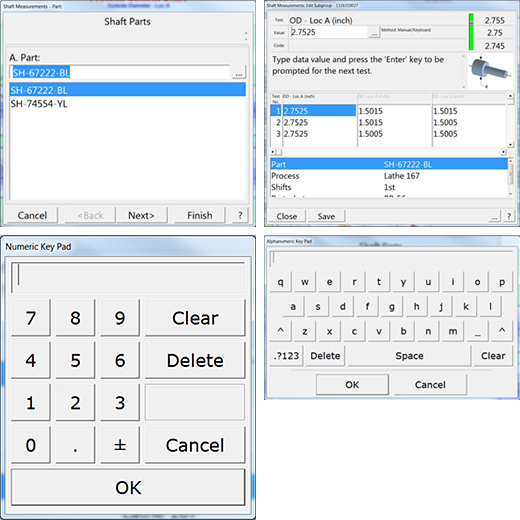The height and width of the screenshot is (520, 520).
Task: Tap the right shift caret key
Action: [502, 331]
